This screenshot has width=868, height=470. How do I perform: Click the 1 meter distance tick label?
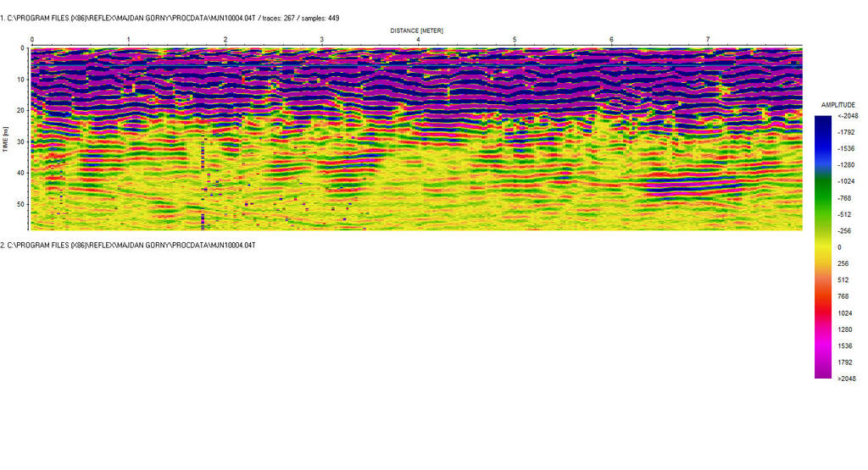(x=128, y=40)
